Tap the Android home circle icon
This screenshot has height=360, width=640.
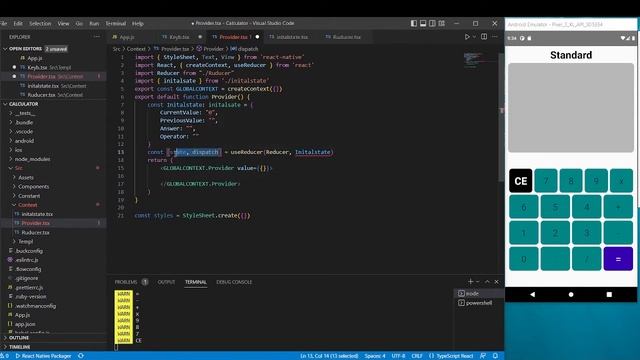tap(571, 294)
